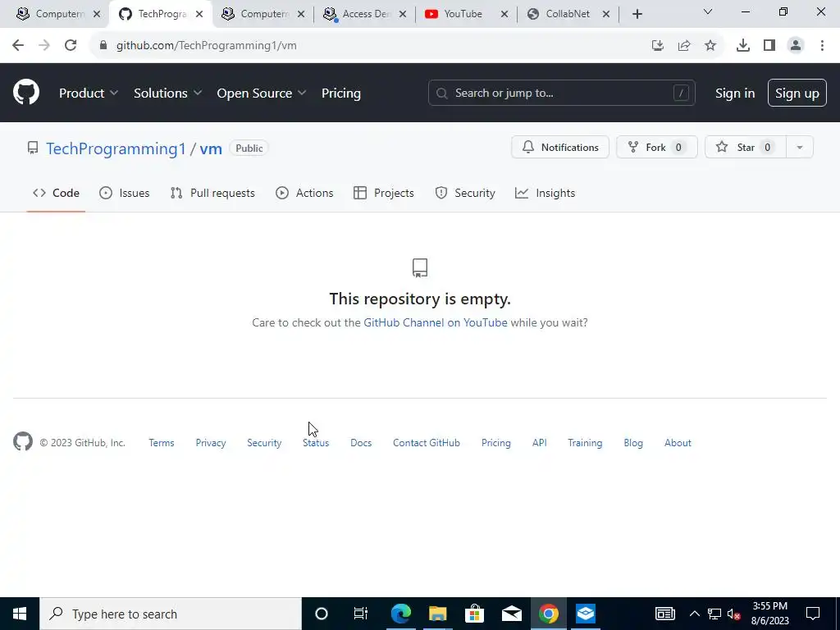The width and height of the screenshot is (840, 630).
Task: Switch to the YouTube browser tab
Action: pos(463,14)
